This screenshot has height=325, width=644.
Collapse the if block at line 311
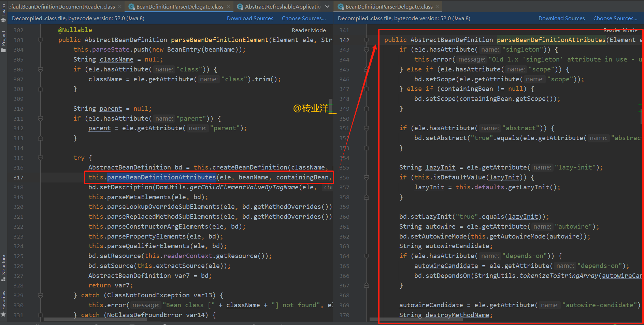(x=41, y=119)
